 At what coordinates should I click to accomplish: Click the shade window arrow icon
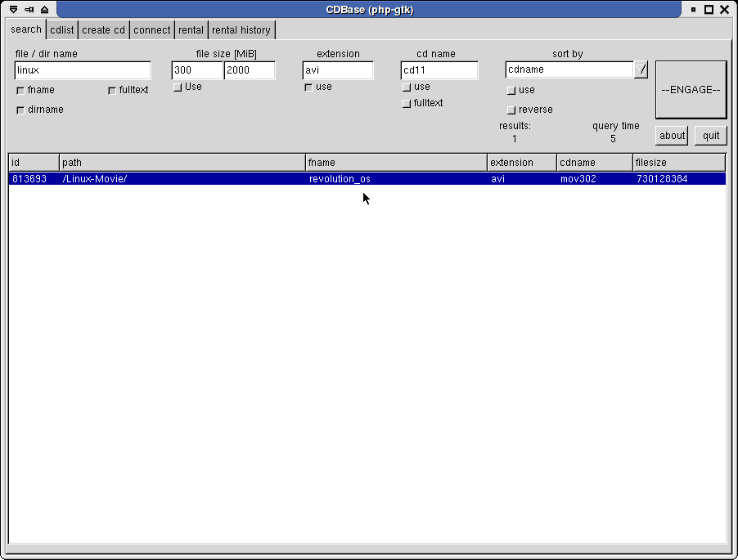pos(44,10)
